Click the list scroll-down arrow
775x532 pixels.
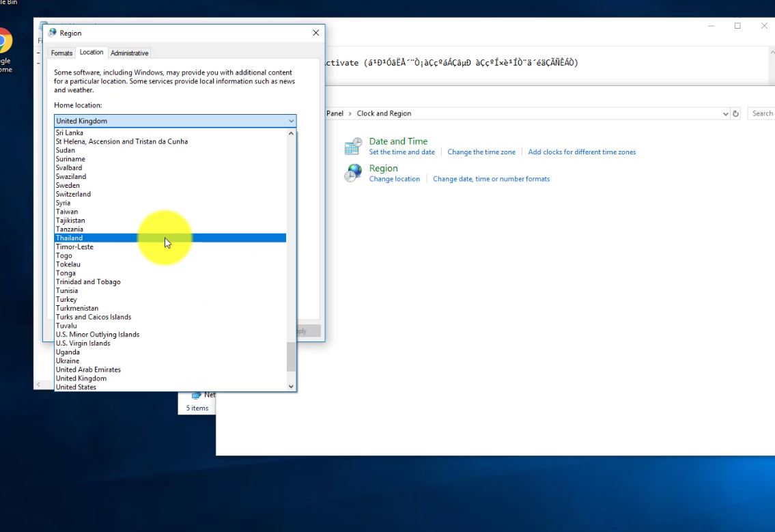291,387
